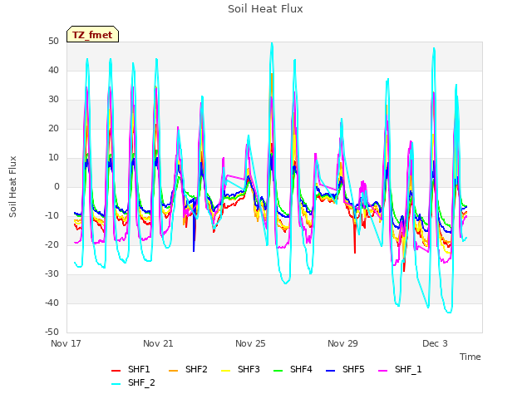Screen dimensions: 532x399
Task: Click the 50 y-axis tick label
Action: click(53, 42)
